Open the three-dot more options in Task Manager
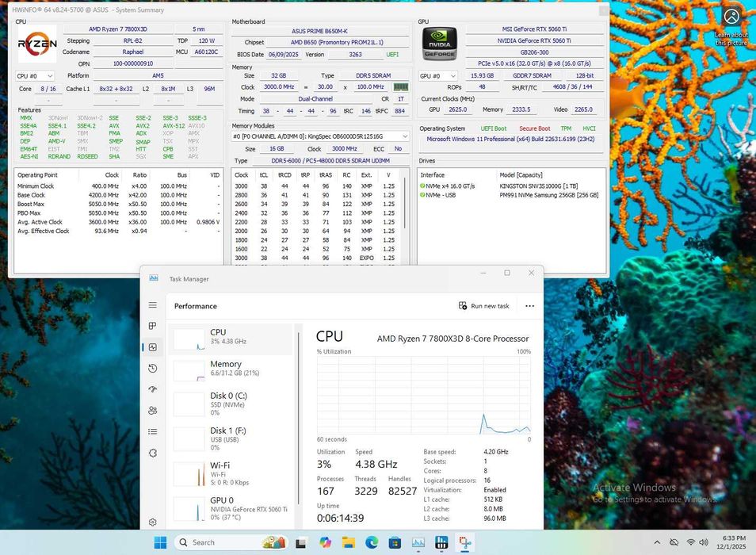The image size is (756, 555). click(x=529, y=306)
